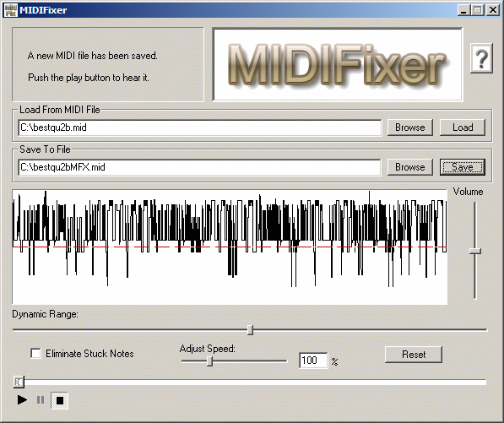Enable Eliminate Stuck Notes checkbox
Viewport: 504px width, 423px height.
[x=35, y=353]
